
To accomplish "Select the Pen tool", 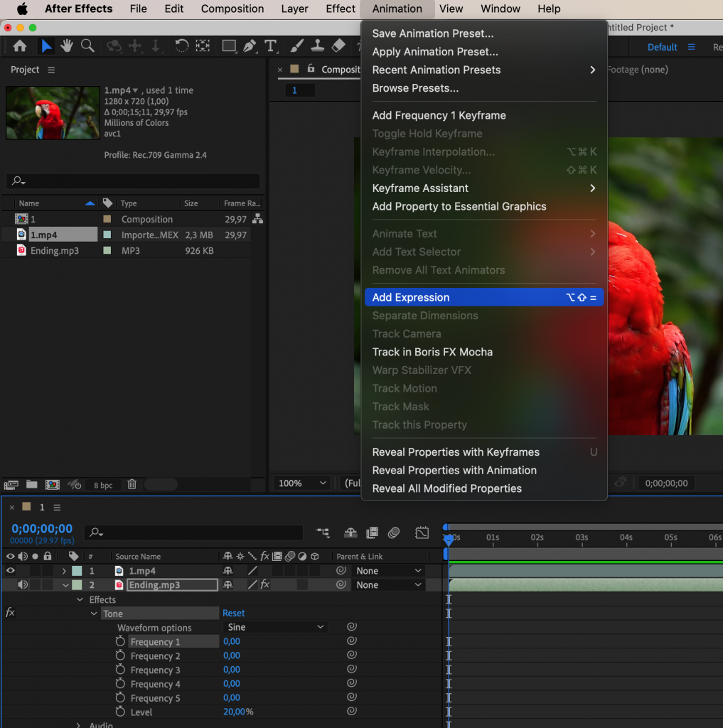I will click(250, 45).
